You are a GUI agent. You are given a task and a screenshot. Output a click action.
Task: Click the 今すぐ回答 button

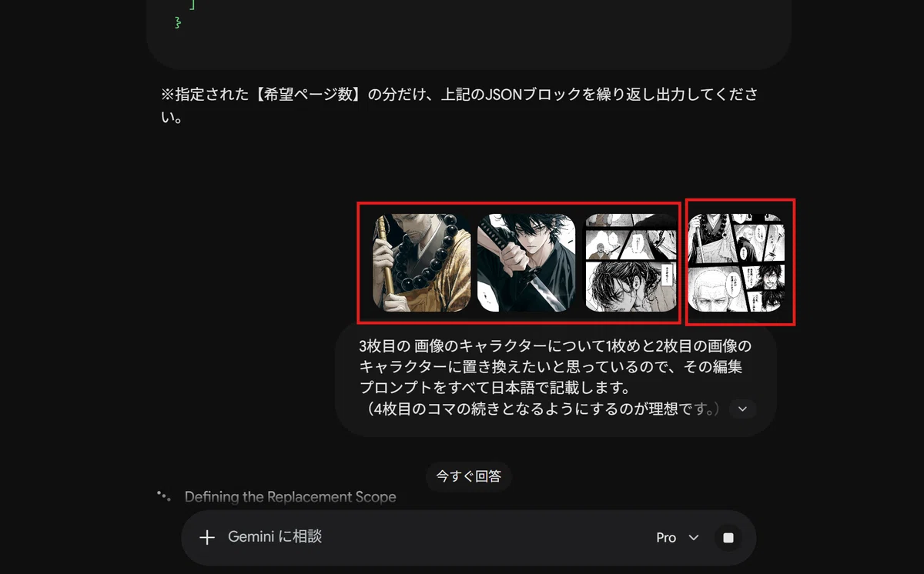coord(469,476)
